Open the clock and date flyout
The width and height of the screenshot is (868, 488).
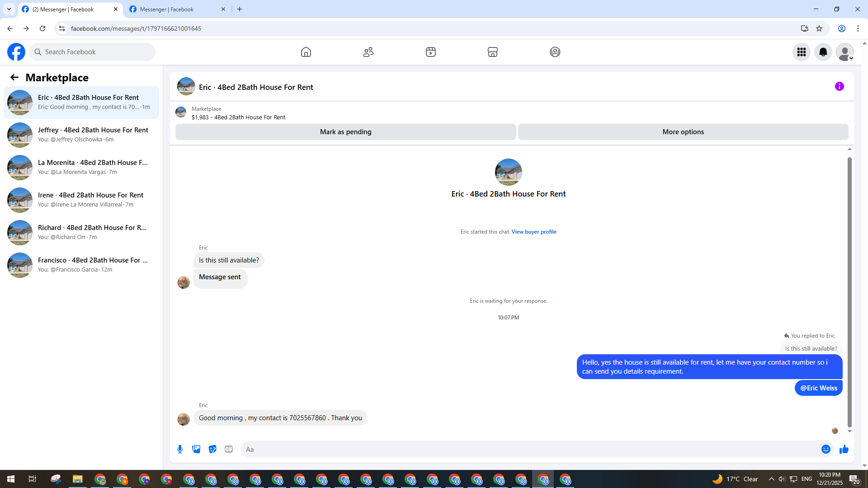830,479
